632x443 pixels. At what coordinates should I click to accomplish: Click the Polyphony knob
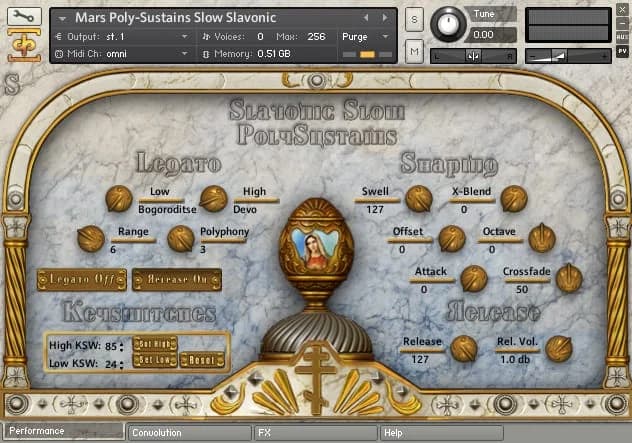(181, 239)
